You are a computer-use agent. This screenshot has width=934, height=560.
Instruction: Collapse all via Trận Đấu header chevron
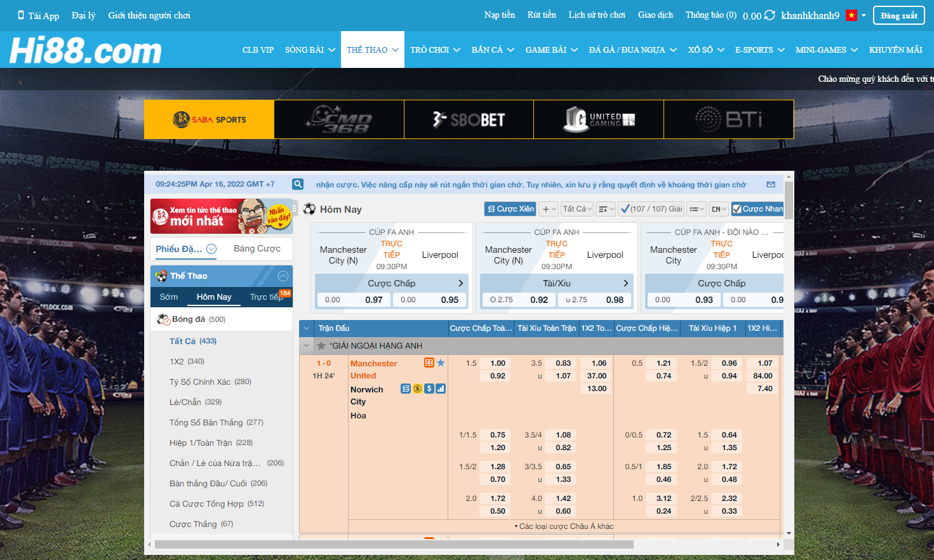click(x=307, y=328)
